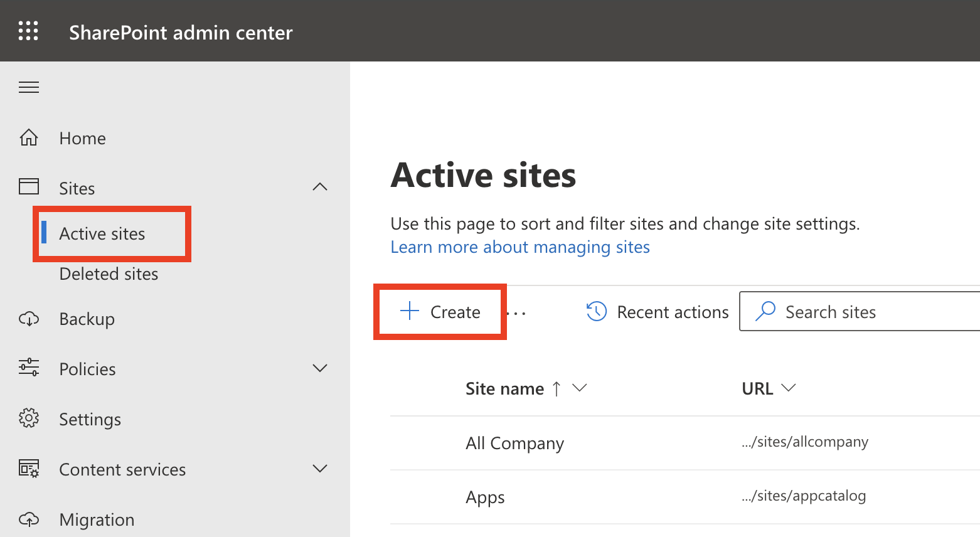The height and width of the screenshot is (537, 980).
Task: Open Content services in sidebar
Action: (122, 469)
